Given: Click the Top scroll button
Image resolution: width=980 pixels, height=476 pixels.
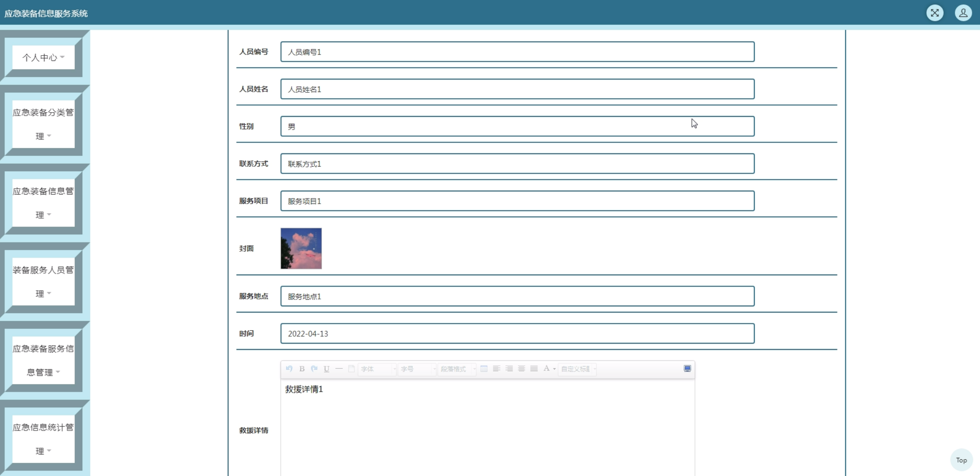Looking at the screenshot, I should [x=961, y=460].
